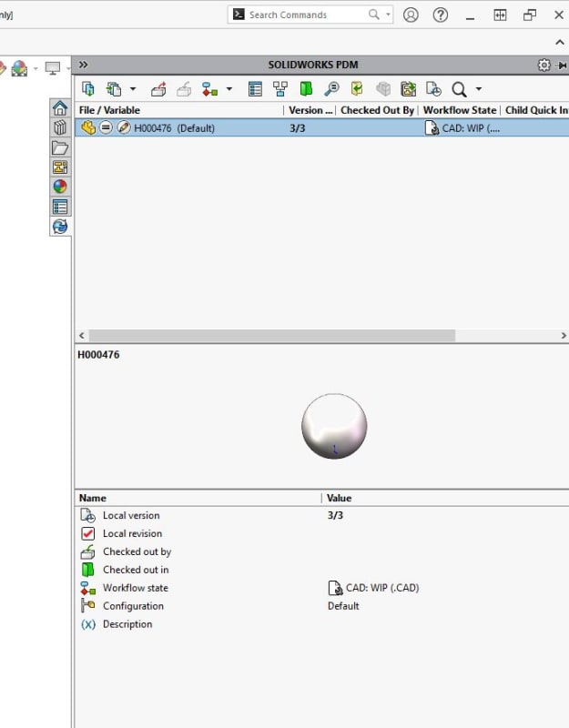Collapse the ribbon with the up chevron
This screenshot has width=569, height=728.
pos(560,42)
